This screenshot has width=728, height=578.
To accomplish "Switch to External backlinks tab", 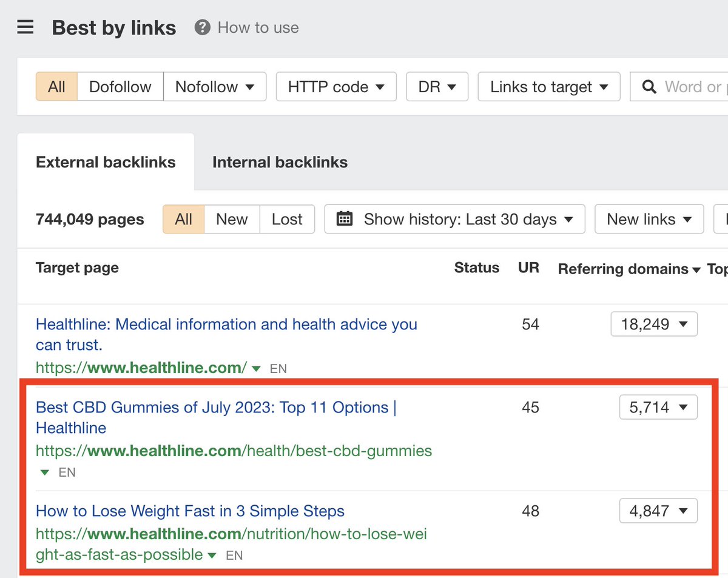I will click(106, 162).
